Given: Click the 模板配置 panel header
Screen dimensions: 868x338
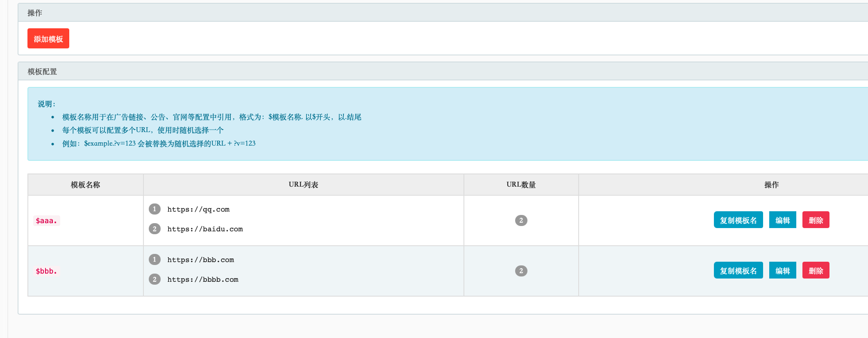Looking at the screenshot, I should click(x=42, y=71).
